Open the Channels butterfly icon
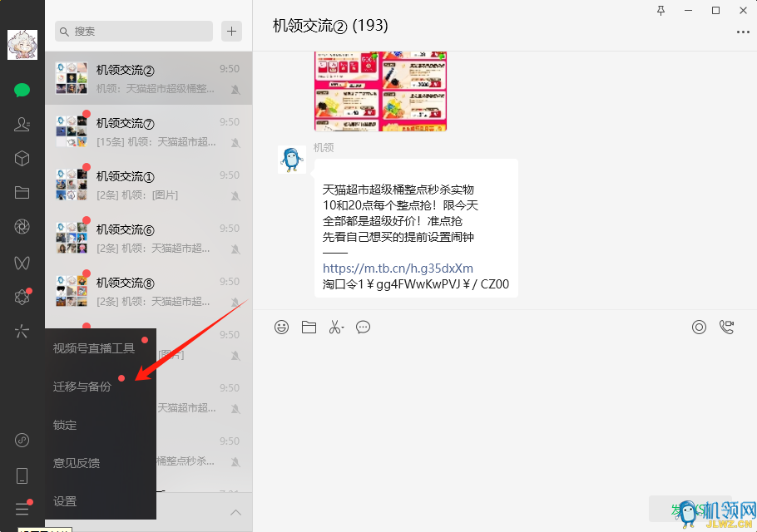This screenshot has width=757, height=532. (x=22, y=263)
